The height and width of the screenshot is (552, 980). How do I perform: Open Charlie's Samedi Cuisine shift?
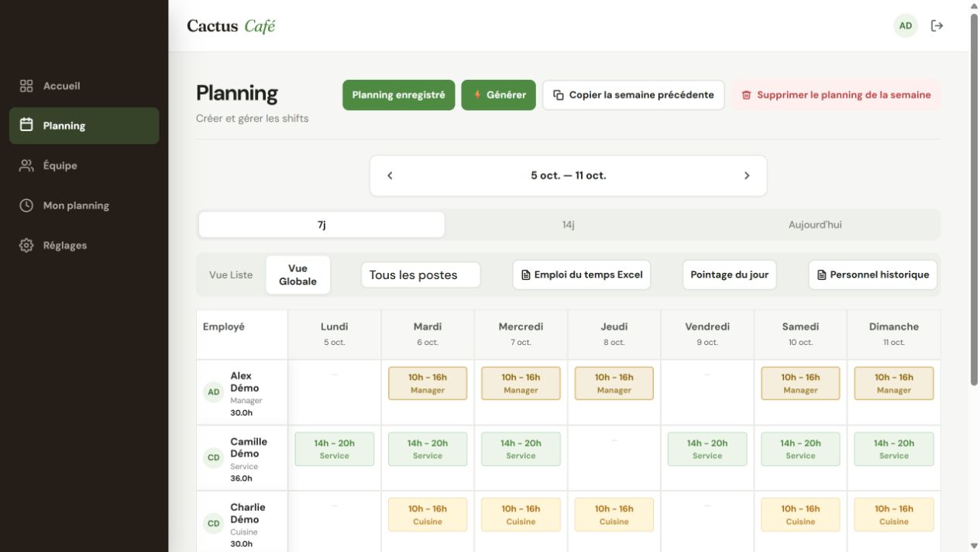(x=800, y=515)
